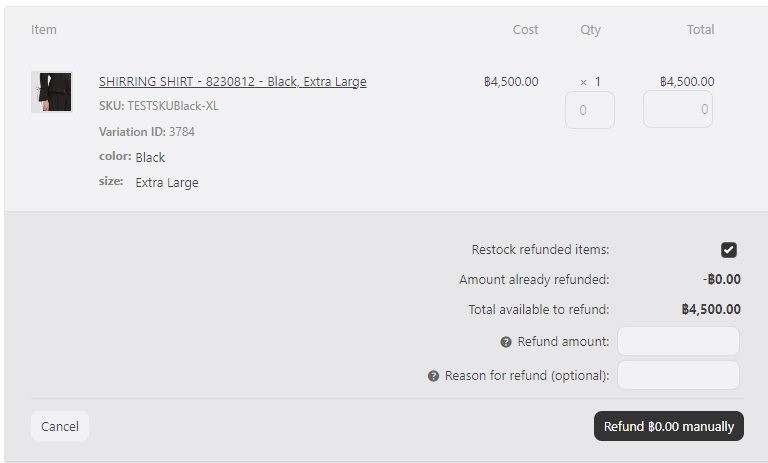Open the SHIRRING SHIRT - 8230812 product link
768x463 pixels.
232,82
